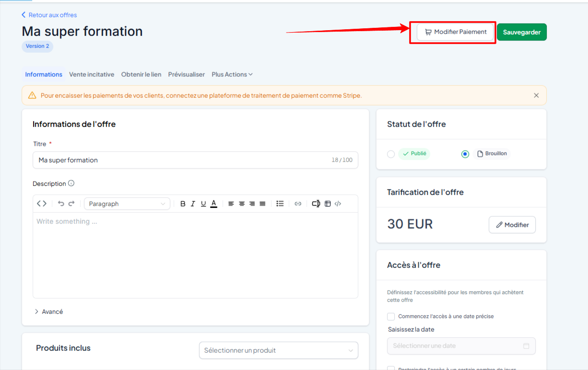The height and width of the screenshot is (370, 588).
Task: Click the Publié status badge
Action: 414,154
